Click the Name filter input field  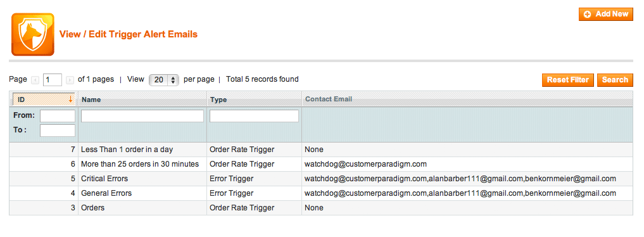pyautogui.click(x=142, y=116)
